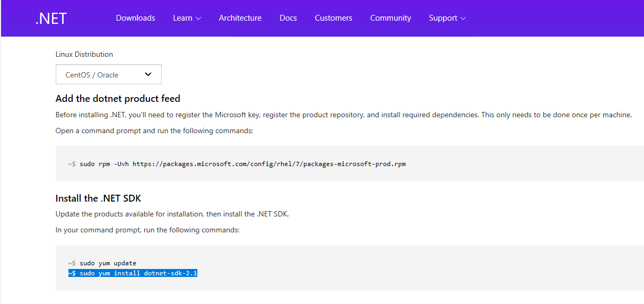Open the Support menu
The image size is (644, 304).
click(x=447, y=18)
